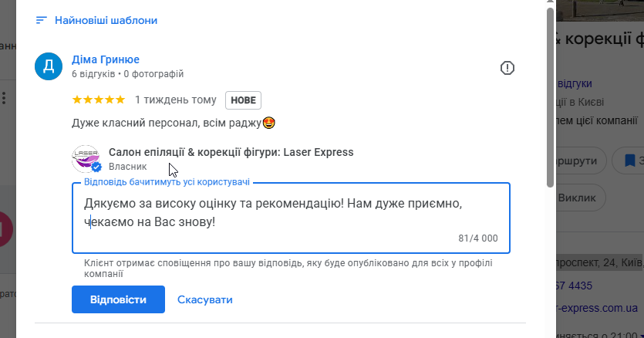Open Діма Гринює's reviewer profile name

[x=105, y=59]
